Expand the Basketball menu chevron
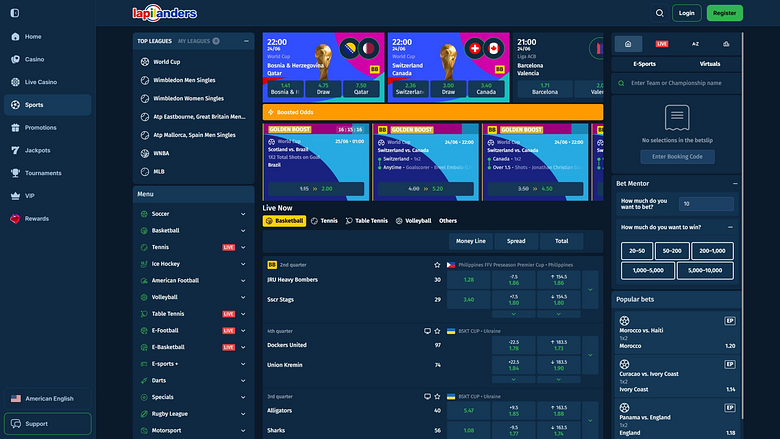 (x=243, y=231)
